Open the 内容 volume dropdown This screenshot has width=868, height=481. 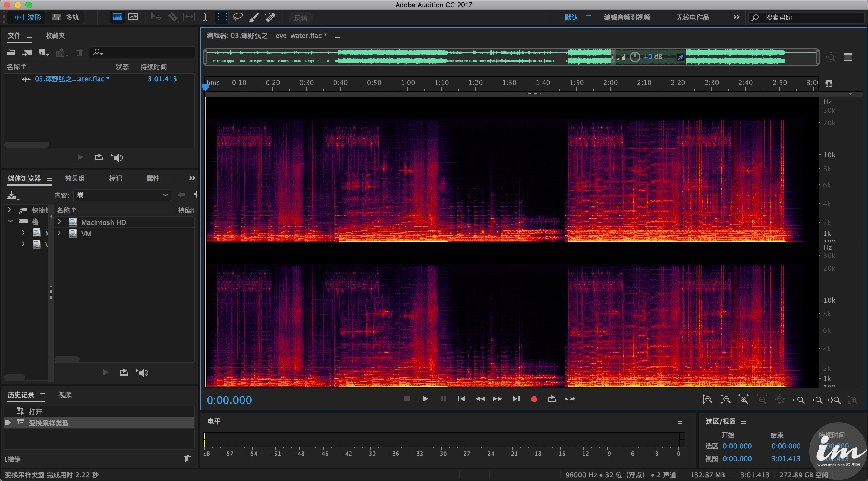122,195
